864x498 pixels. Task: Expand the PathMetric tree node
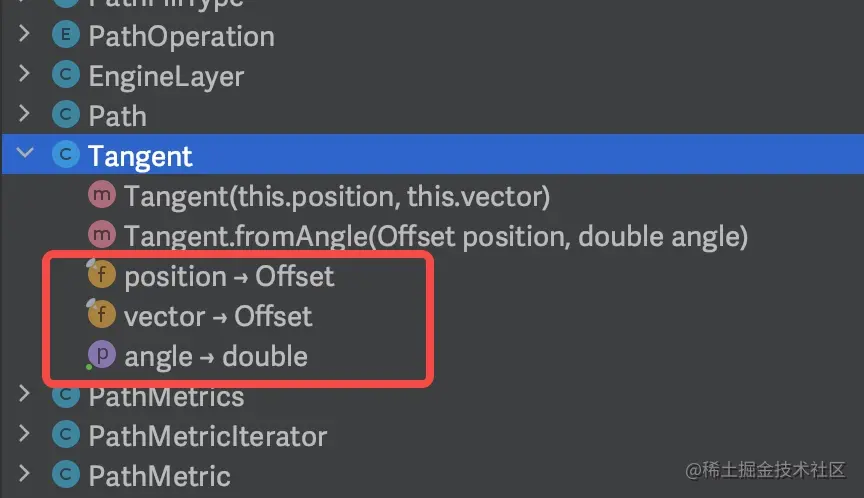click(25, 476)
